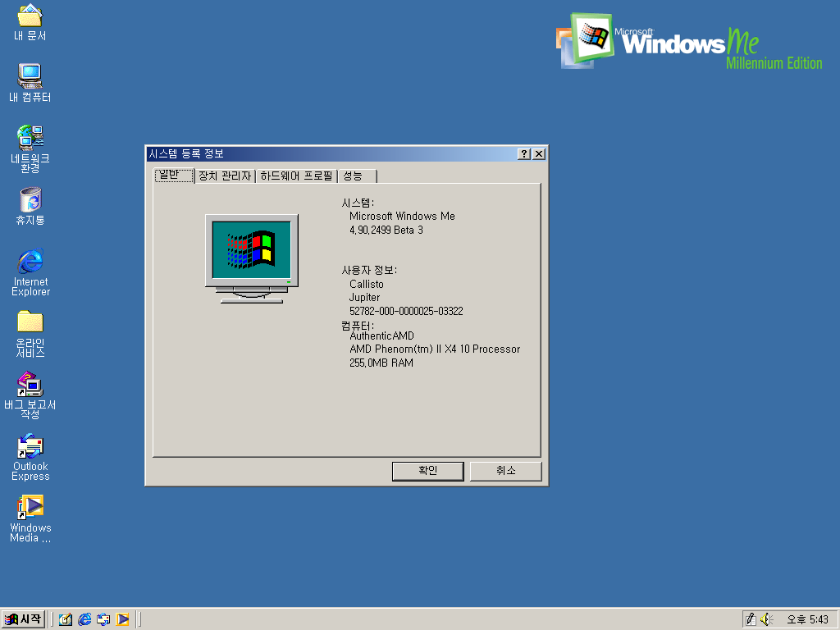The height and width of the screenshot is (630, 840).
Task: Click the organization text "Jupiter"
Action: tap(364, 297)
